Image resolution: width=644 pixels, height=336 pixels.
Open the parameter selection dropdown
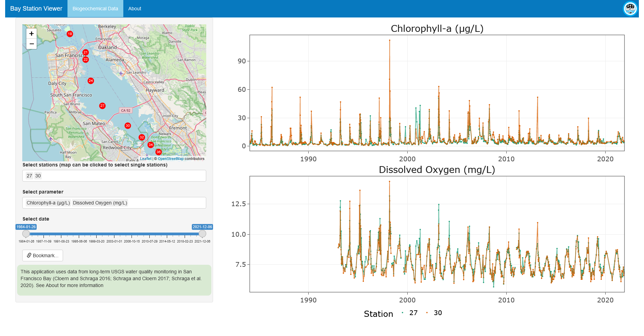tap(164, 203)
